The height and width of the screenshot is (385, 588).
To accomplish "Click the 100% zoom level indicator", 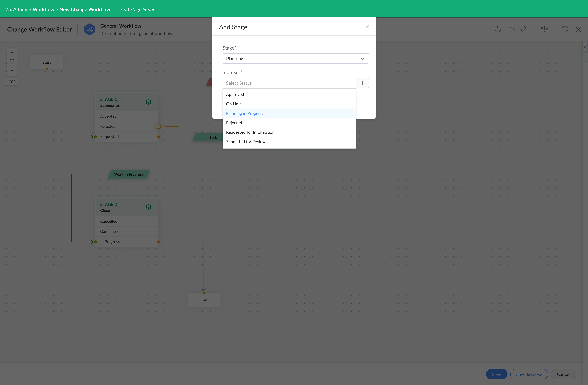I will click(12, 82).
